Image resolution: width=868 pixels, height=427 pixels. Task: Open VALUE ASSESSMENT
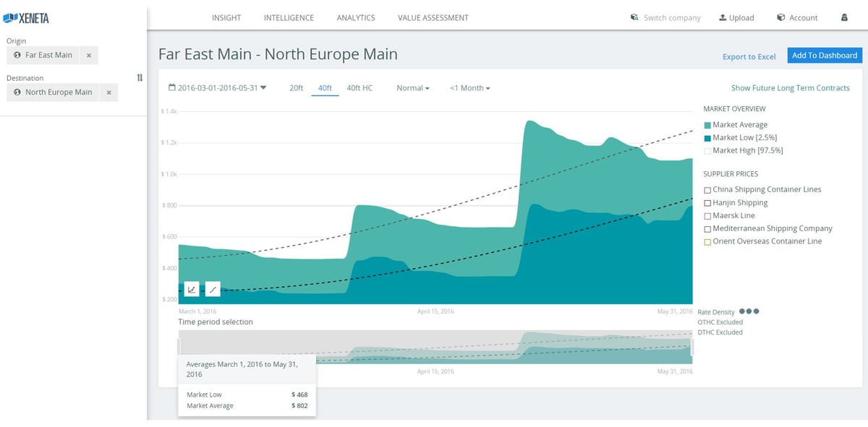pyautogui.click(x=433, y=18)
